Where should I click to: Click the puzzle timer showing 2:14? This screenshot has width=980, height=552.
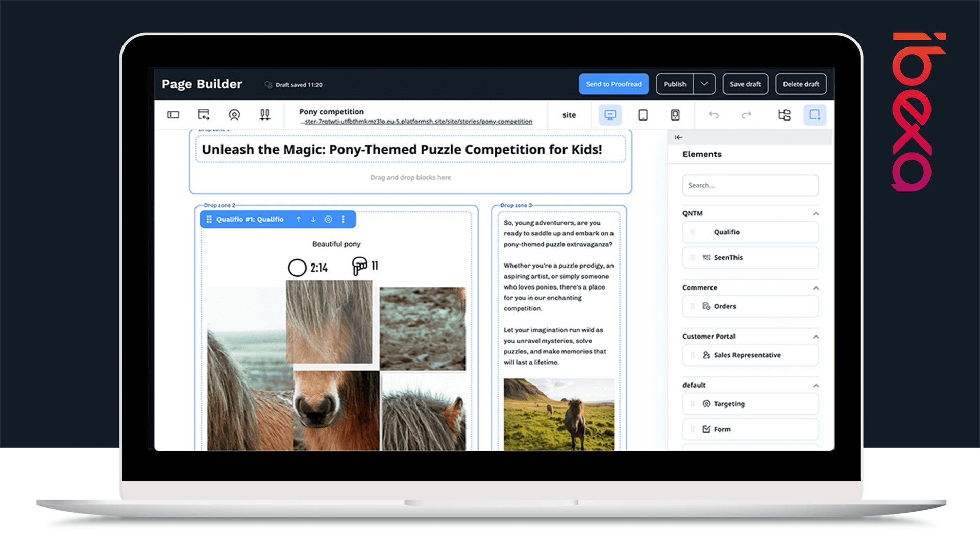coord(308,268)
